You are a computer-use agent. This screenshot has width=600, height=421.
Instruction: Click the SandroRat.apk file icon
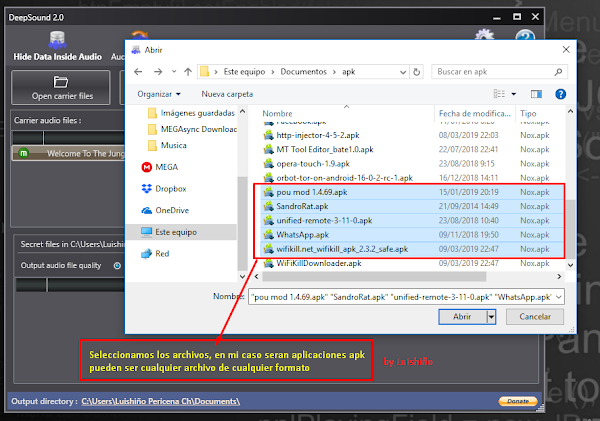[269, 206]
